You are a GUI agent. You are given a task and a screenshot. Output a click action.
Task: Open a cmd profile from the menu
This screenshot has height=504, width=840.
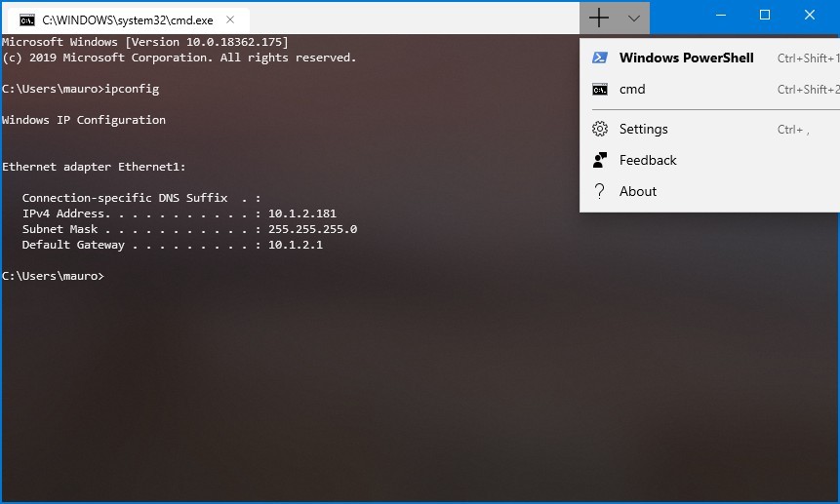click(710, 90)
